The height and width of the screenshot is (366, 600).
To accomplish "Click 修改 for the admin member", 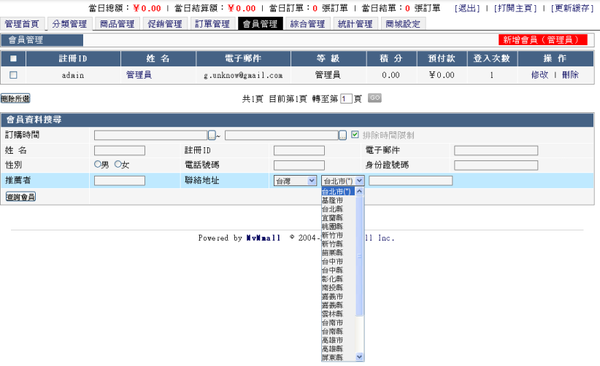I will (x=540, y=75).
